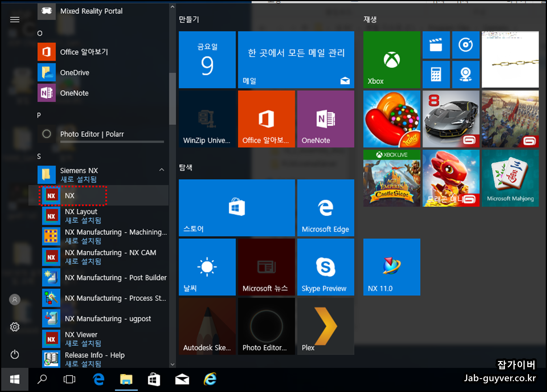Image resolution: width=547 pixels, height=392 pixels.
Task: Open the OneNote tile
Action: click(326, 119)
